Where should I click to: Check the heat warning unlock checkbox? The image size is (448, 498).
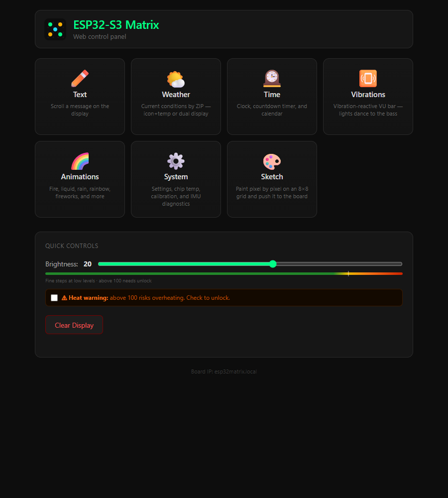54,298
